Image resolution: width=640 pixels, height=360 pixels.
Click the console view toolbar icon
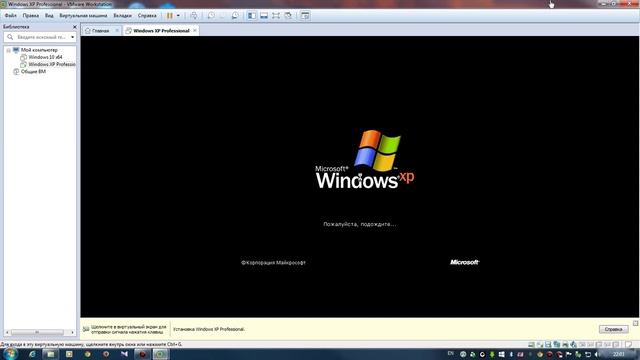(305, 16)
